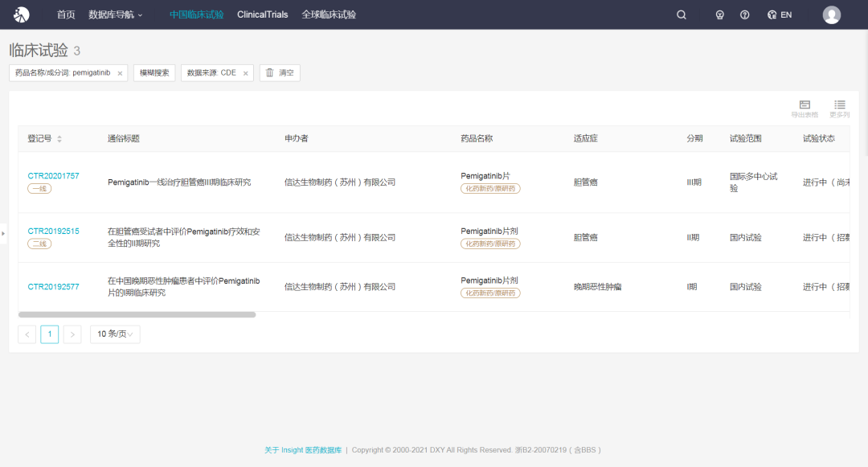This screenshot has height=467, width=868.
Task: Open trial CTR20192515 link
Action: pos(53,231)
